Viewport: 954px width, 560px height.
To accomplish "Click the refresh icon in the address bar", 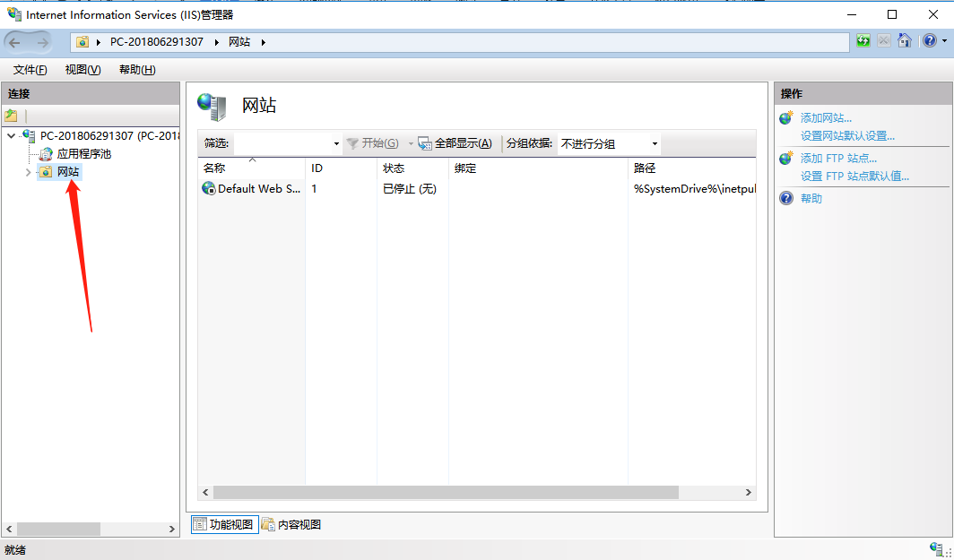I will tap(862, 40).
